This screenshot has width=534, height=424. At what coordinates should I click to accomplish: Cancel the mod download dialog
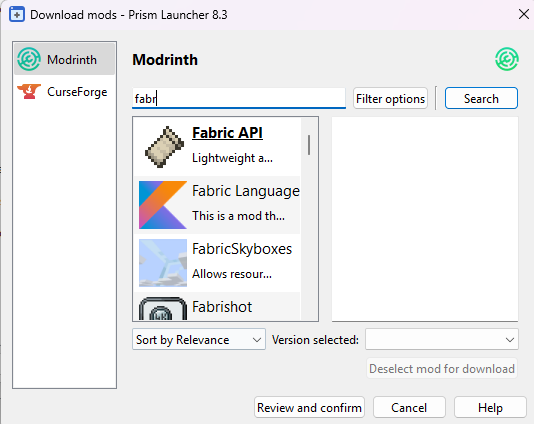(409, 407)
